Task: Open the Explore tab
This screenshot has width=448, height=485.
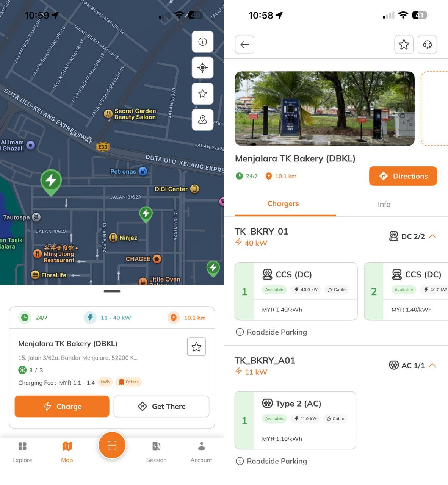Action: click(22, 451)
